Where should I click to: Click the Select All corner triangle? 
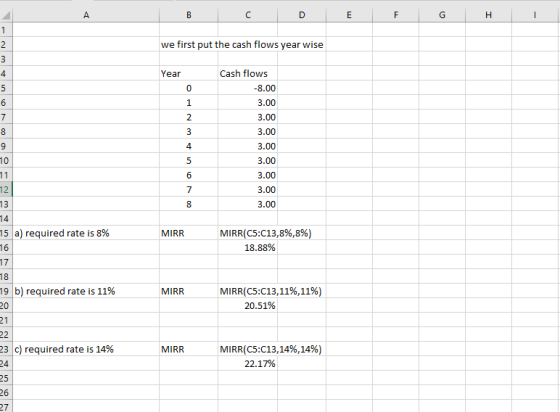(6, 15)
